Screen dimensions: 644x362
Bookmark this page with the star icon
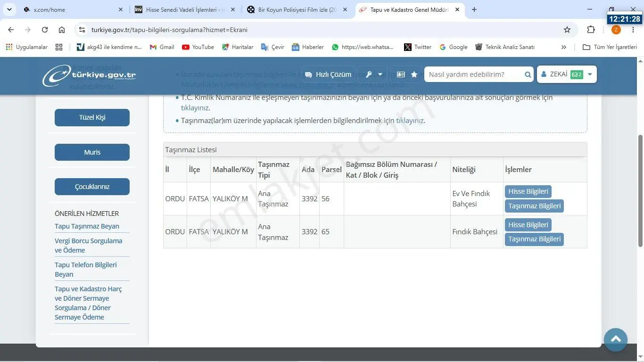point(567,30)
